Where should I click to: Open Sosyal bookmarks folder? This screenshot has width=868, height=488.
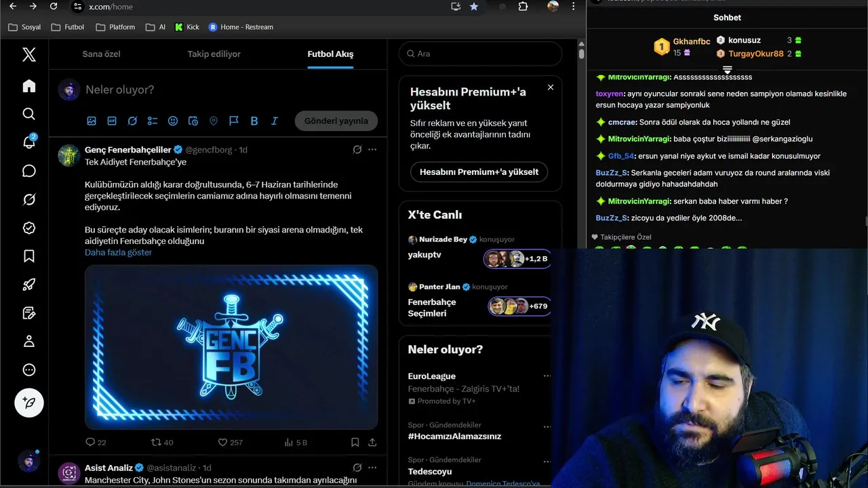click(x=24, y=27)
